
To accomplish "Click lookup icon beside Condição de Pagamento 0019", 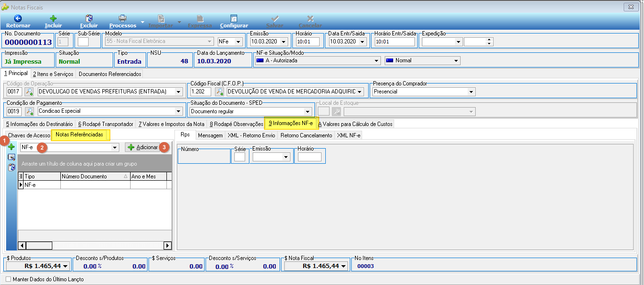I will 29,111.
